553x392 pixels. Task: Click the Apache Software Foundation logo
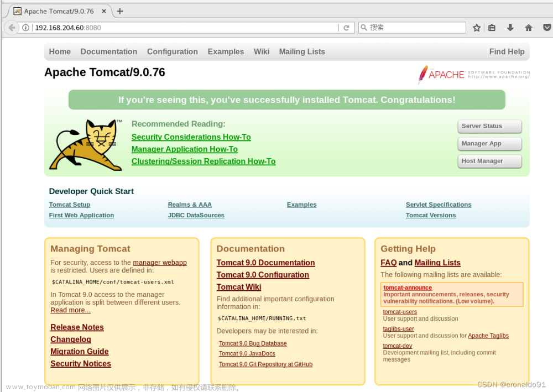tap(474, 75)
